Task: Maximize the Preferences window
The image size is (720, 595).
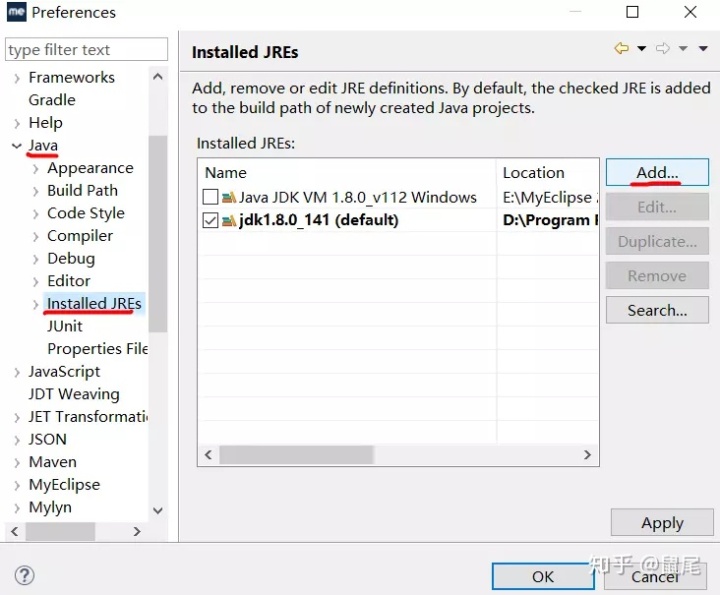Action: 632,12
